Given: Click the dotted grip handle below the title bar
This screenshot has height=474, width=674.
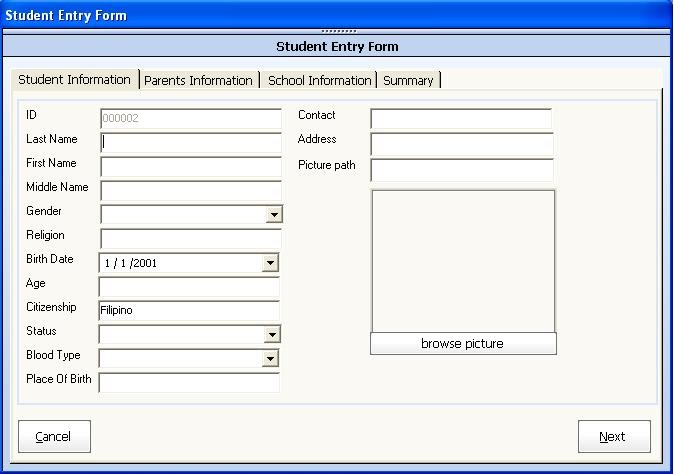Looking at the screenshot, I should pyautogui.click(x=339, y=31).
